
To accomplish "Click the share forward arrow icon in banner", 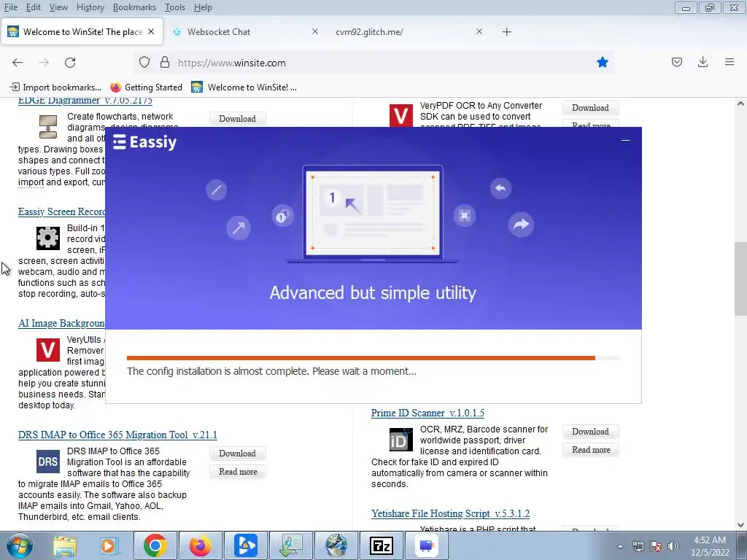I will coord(521,225).
